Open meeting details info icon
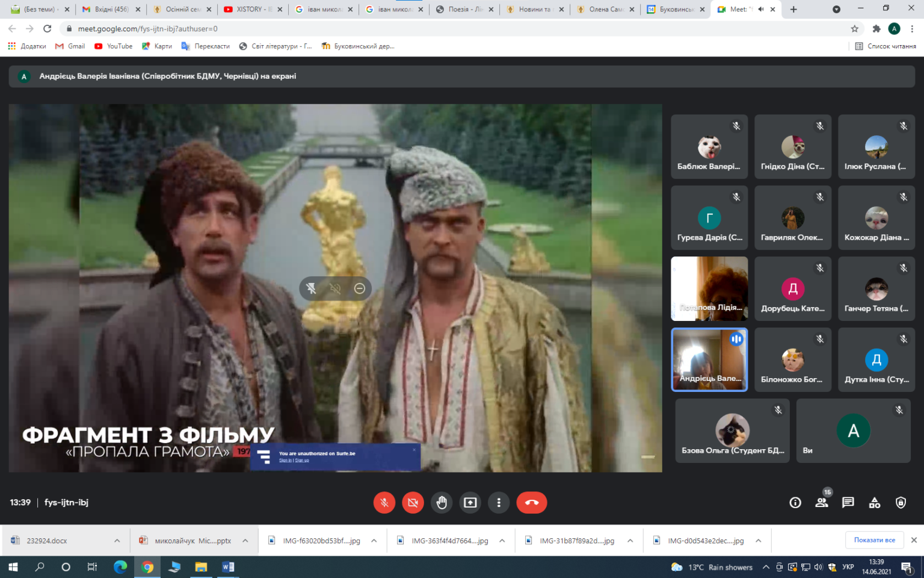This screenshot has width=924, height=578. tap(795, 502)
